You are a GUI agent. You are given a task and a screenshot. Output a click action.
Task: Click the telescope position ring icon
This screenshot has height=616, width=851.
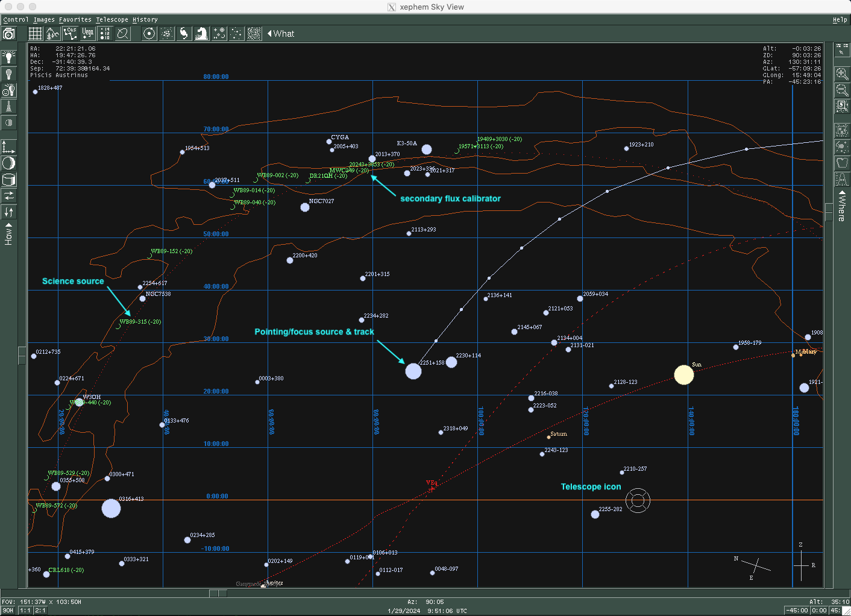638,500
